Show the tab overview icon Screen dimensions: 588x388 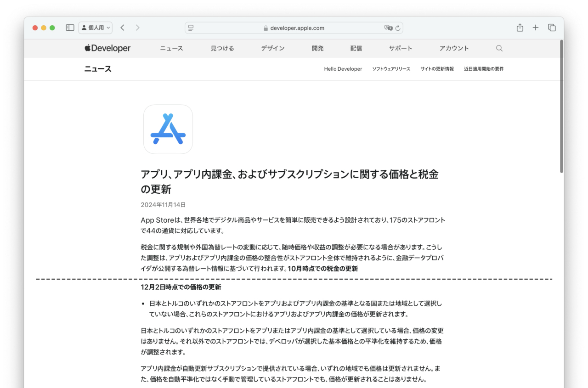point(552,28)
